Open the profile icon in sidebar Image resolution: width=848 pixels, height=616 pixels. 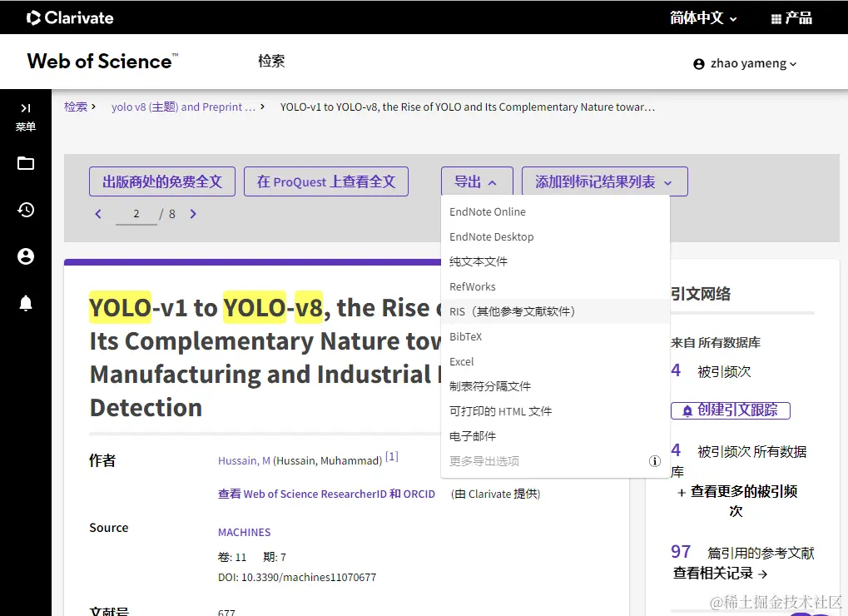click(26, 256)
